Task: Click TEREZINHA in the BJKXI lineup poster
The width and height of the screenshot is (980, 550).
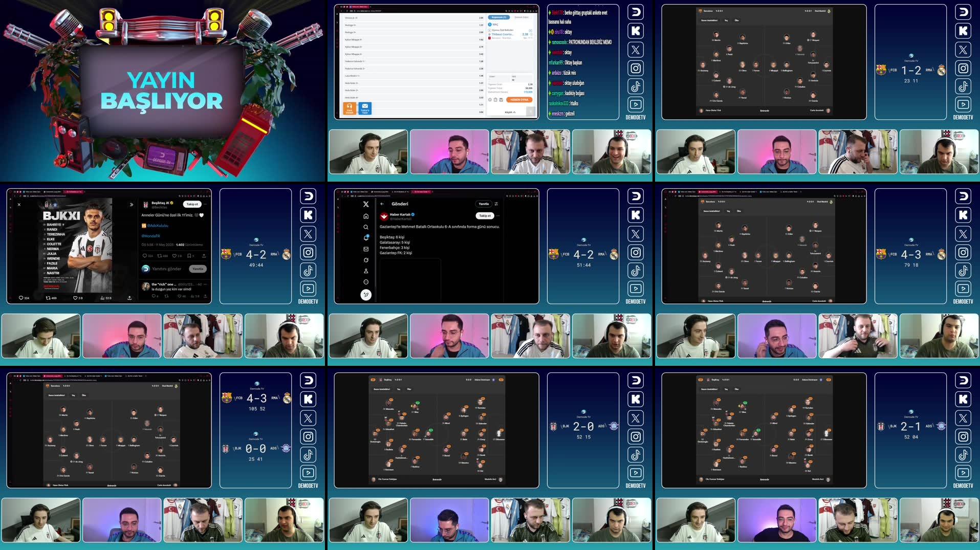Action: tap(56, 234)
